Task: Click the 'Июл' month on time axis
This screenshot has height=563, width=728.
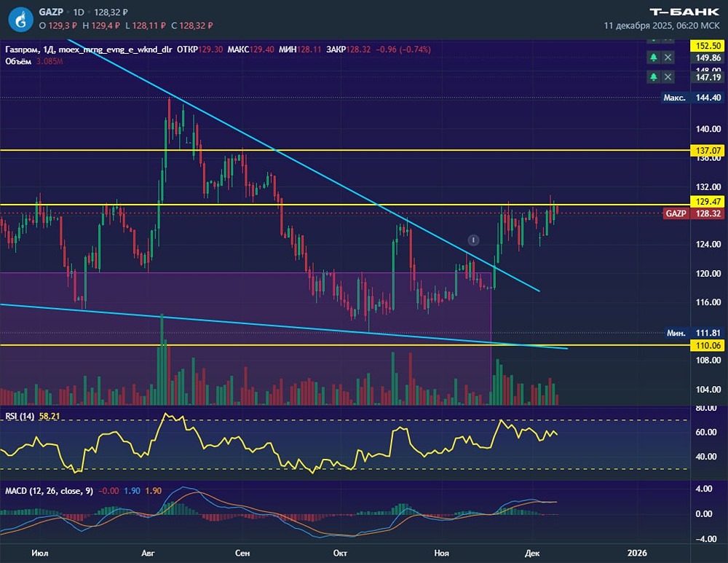Action: point(40,554)
